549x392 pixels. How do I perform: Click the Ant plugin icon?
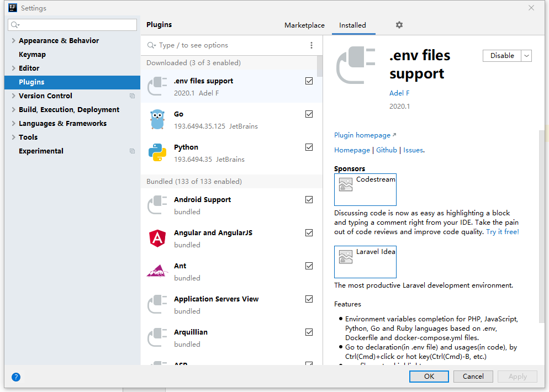coord(157,271)
